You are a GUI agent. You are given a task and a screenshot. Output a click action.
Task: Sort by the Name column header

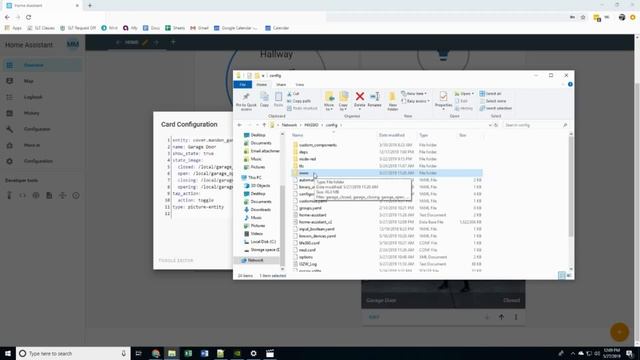click(298, 135)
